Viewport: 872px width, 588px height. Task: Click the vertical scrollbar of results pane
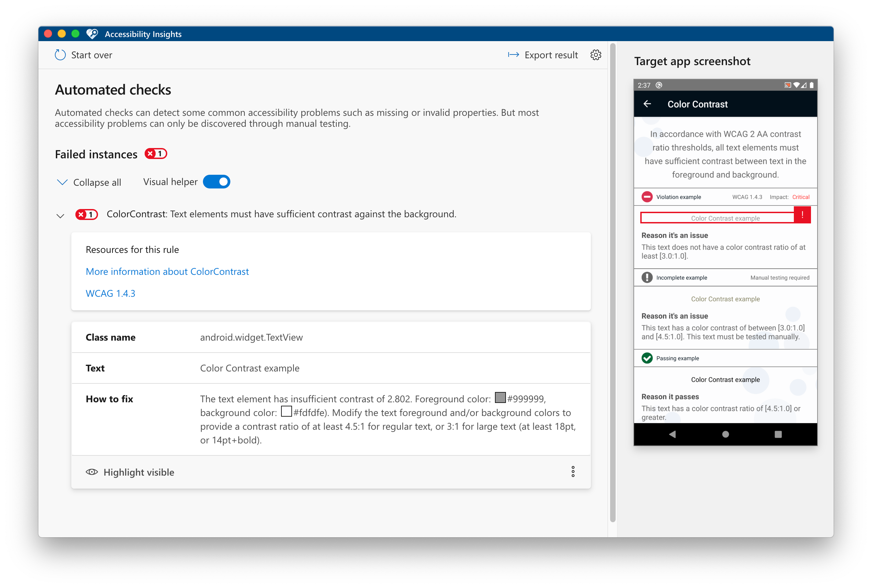coord(613,282)
